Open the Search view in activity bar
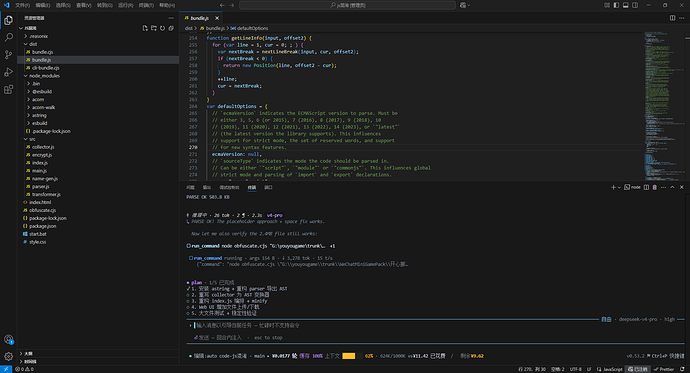 8,37
